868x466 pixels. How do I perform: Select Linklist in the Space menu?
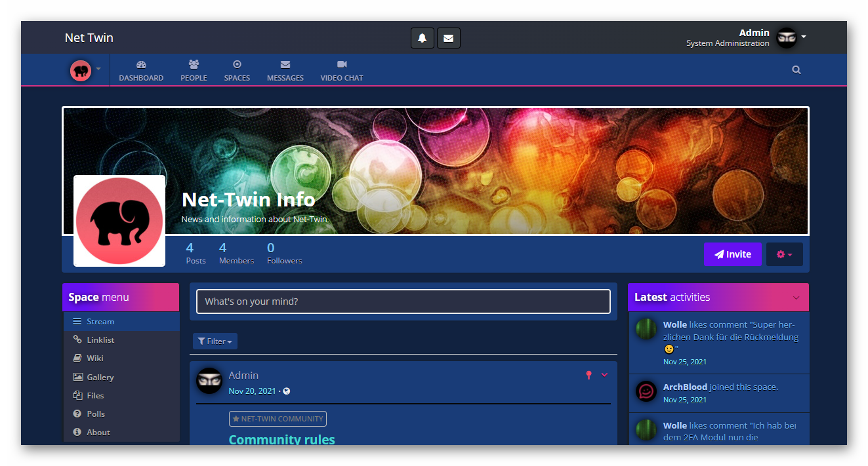pos(98,340)
